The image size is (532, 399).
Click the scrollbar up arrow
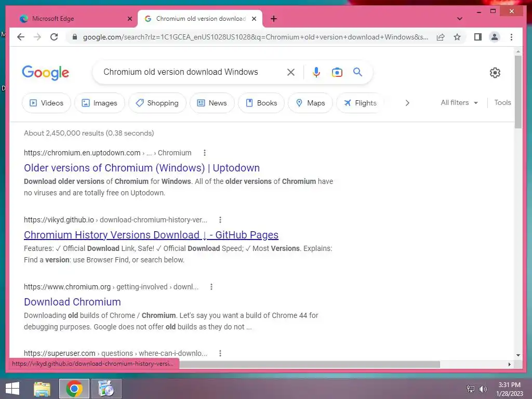click(518, 51)
